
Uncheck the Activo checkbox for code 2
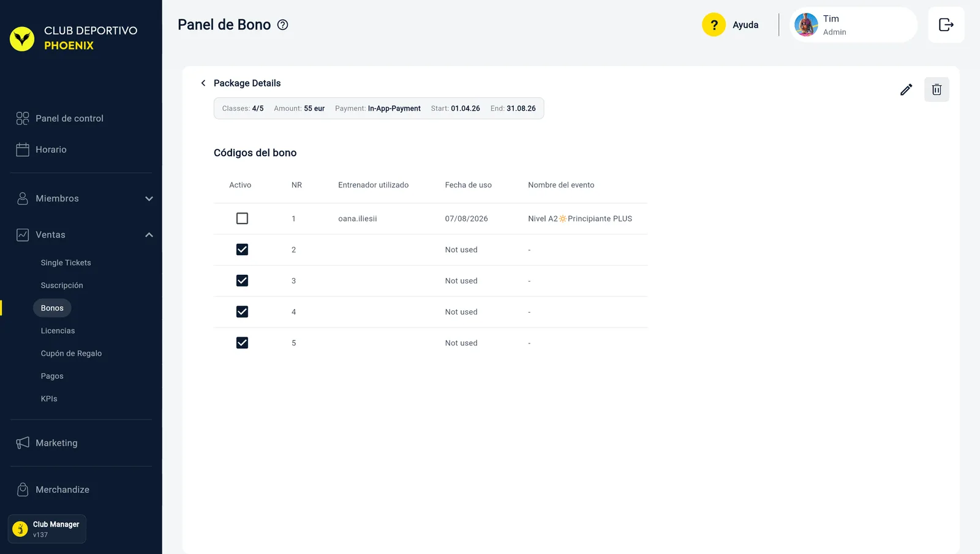pos(242,250)
